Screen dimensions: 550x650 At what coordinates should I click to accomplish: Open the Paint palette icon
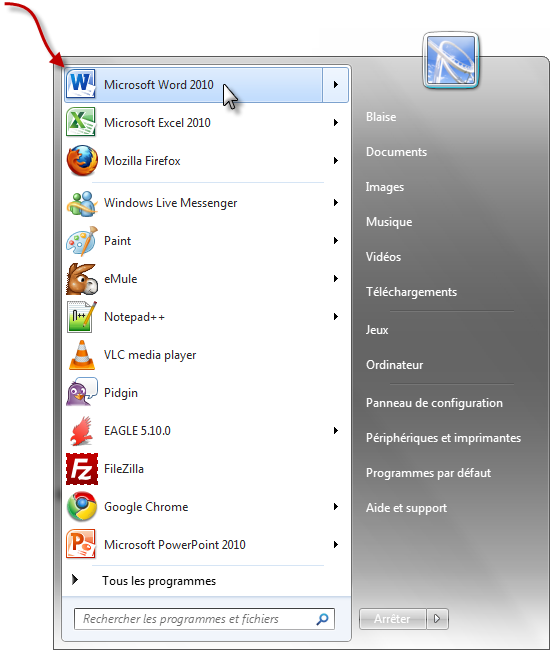click(x=82, y=241)
